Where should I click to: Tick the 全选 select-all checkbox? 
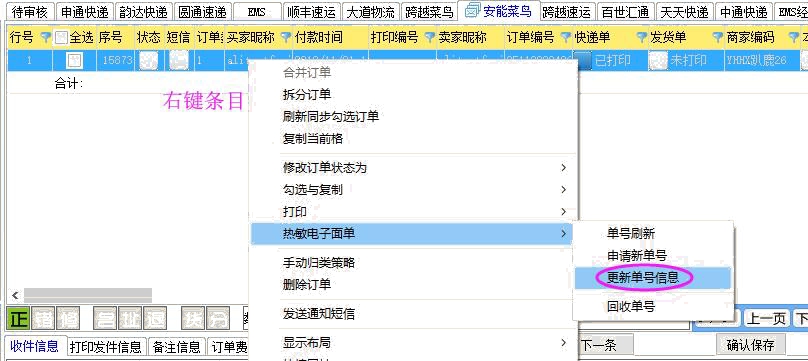pyautogui.click(x=61, y=37)
